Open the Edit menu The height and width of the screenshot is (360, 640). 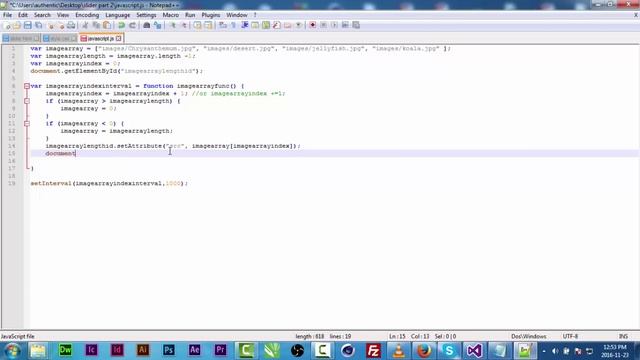click(23, 15)
